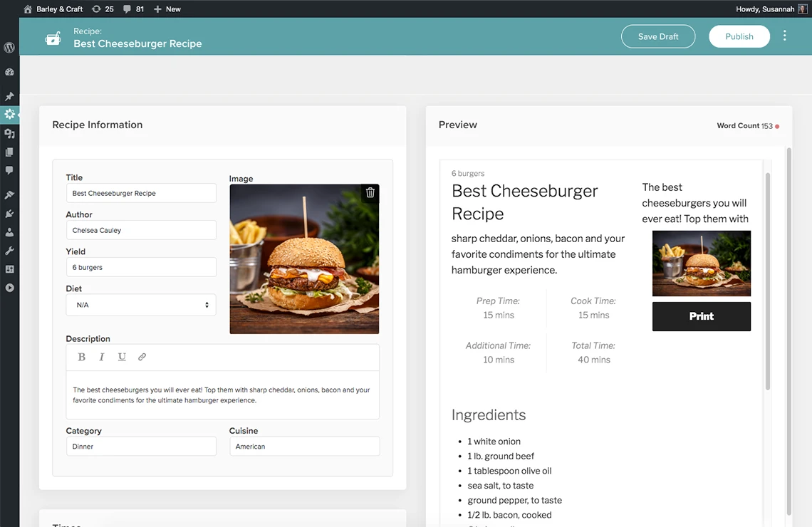Screen dimensions: 812x527
Task: Click into the Title input field
Action: (x=141, y=193)
